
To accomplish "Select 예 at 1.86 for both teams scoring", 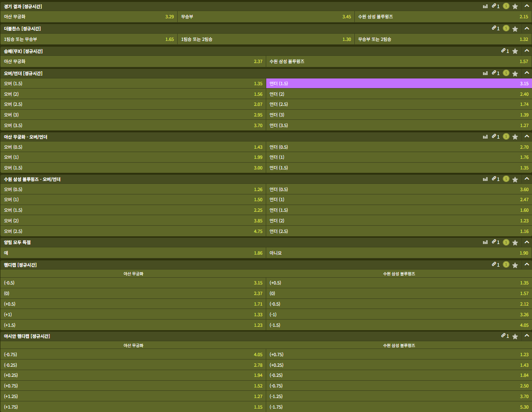I will 133,253.
